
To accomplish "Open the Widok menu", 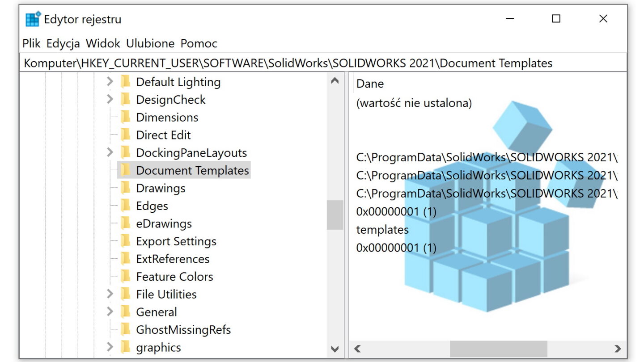I will tap(103, 43).
